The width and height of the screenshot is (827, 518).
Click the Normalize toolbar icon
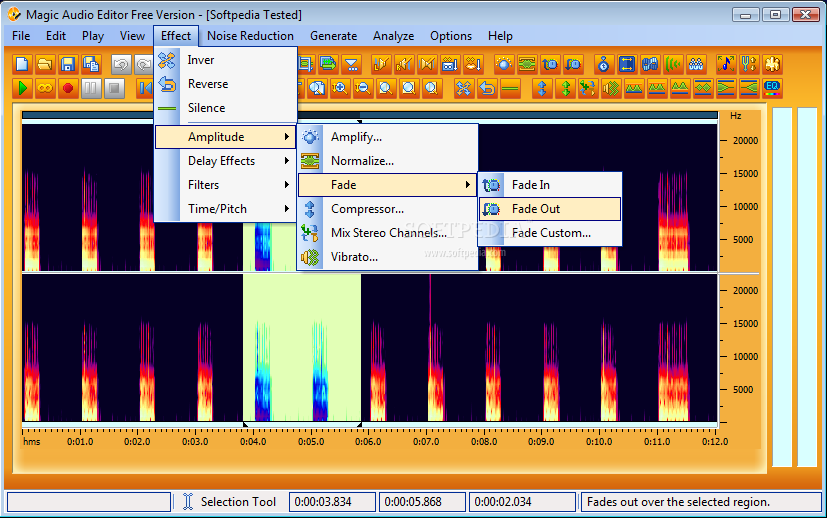pos(527,64)
